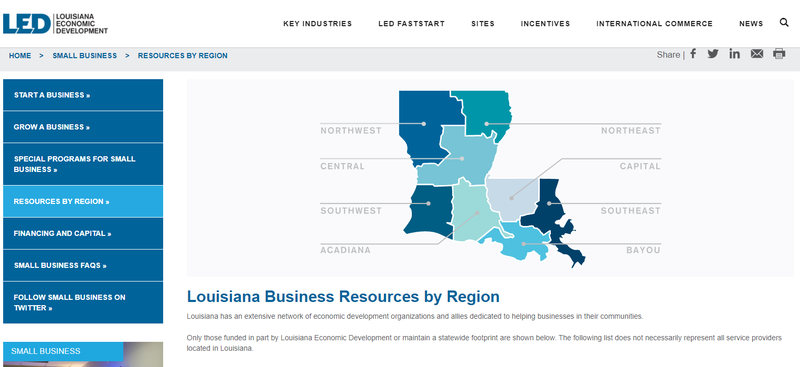Select the Southeast region on map
The width and height of the screenshot is (800, 367).
tap(549, 203)
